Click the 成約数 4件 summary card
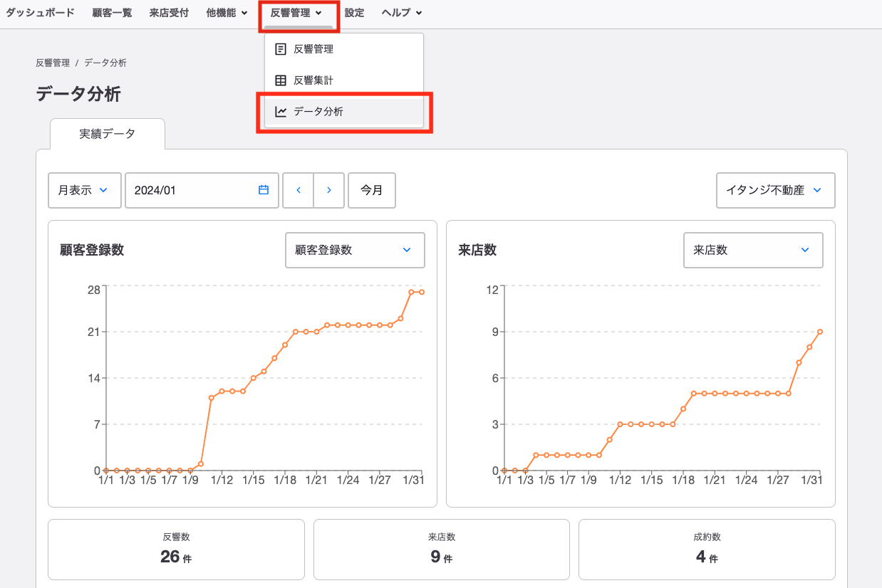Screen dimensions: 882x588 (x=707, y=550)
